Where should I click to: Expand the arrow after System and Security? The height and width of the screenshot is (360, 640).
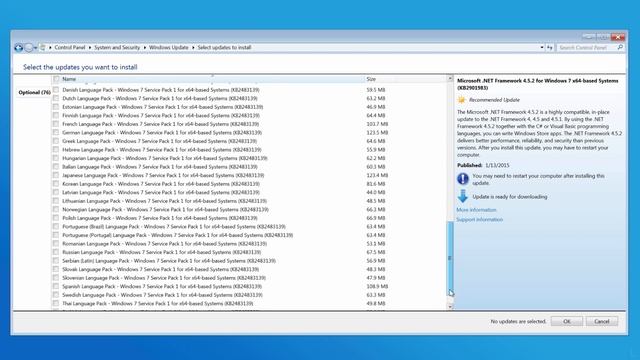(x=144, y=48)
